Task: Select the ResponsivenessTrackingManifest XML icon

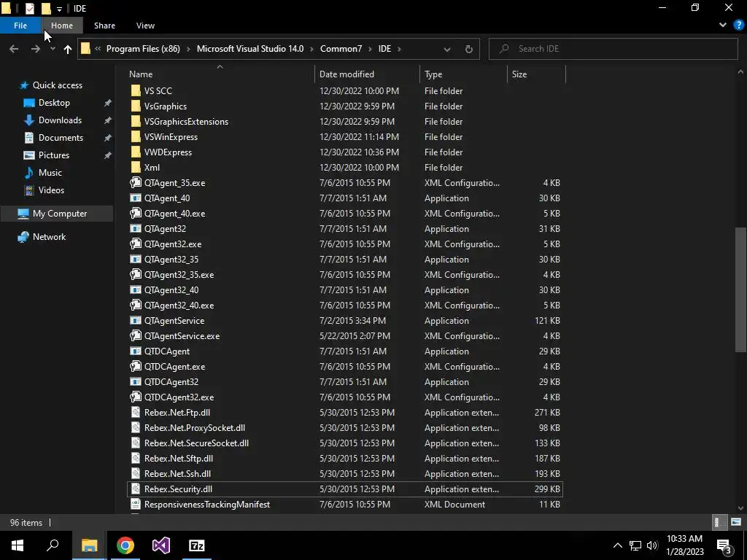Action: [x=136, y=505]
